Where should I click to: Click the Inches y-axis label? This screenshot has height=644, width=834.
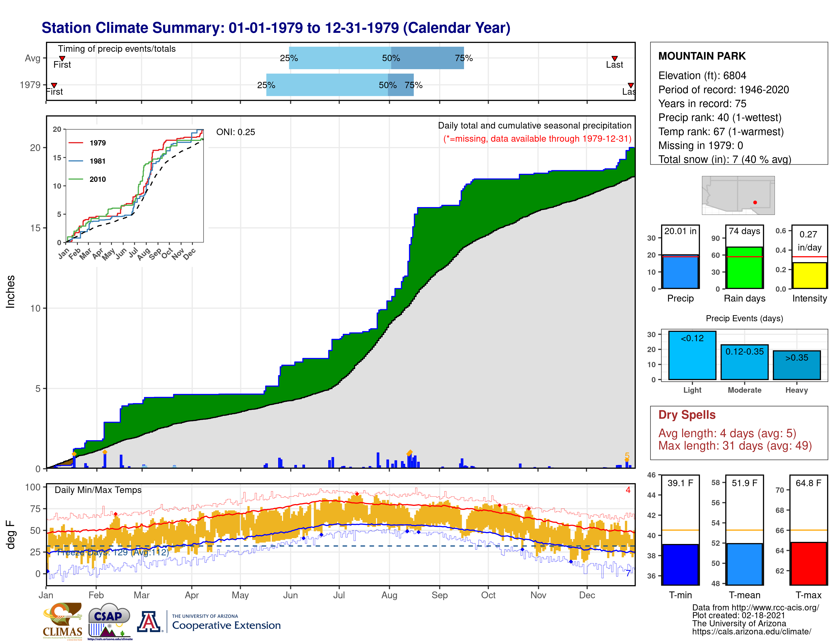(x=10, y=292)
